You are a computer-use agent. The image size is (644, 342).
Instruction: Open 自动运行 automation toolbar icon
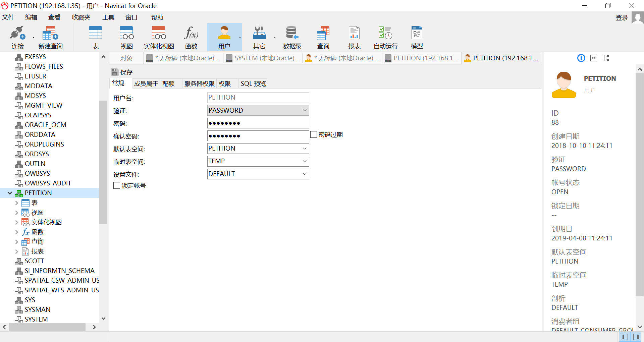[385, 34]
